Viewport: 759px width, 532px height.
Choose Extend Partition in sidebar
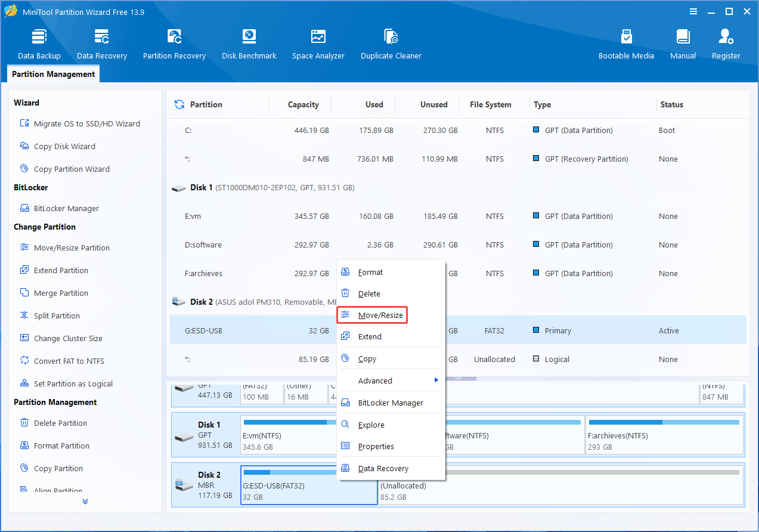(x=54, y=271)
